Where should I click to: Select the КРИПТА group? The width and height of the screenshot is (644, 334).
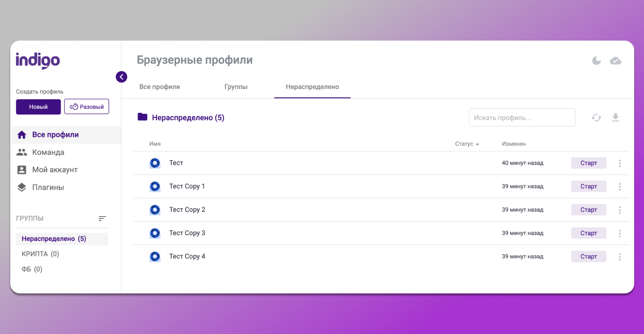40,254
